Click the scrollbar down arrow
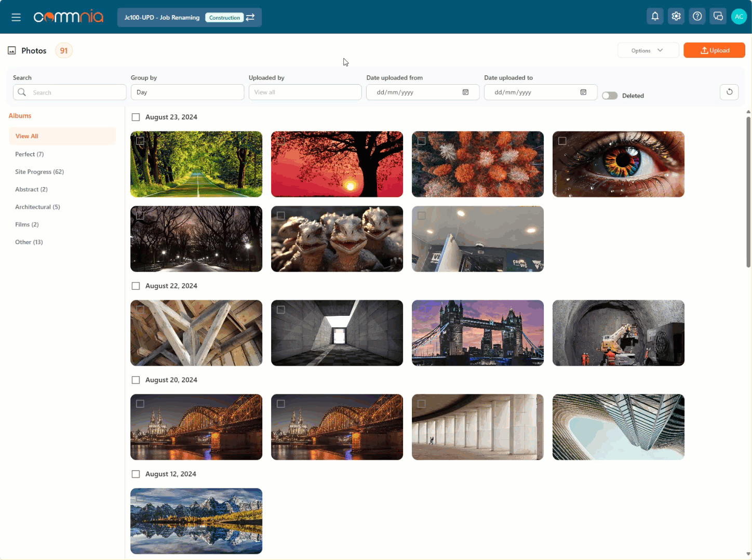 pos(748,554)
